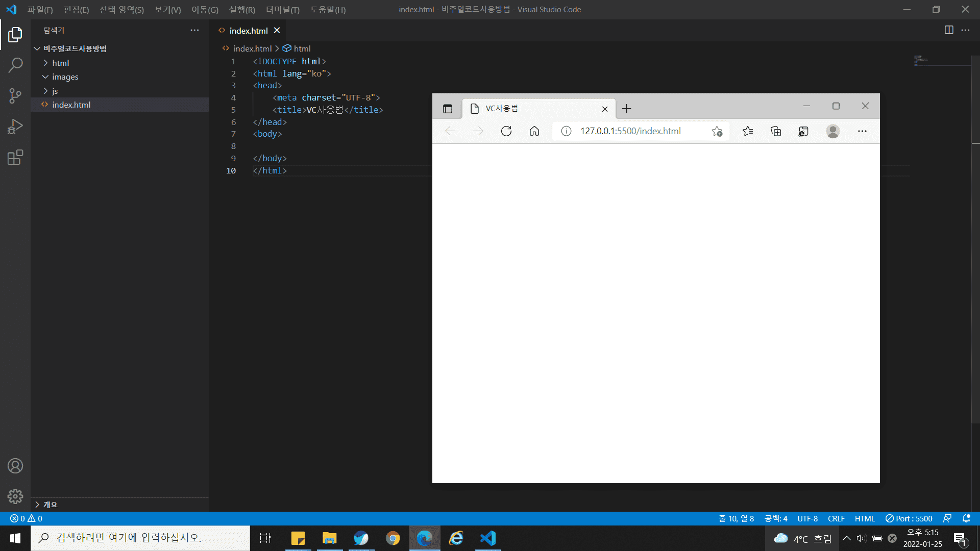The height and width of the screenshot is (551, 980).
Task: Open the Search view in activity bar
Action: tap(15, 65)
